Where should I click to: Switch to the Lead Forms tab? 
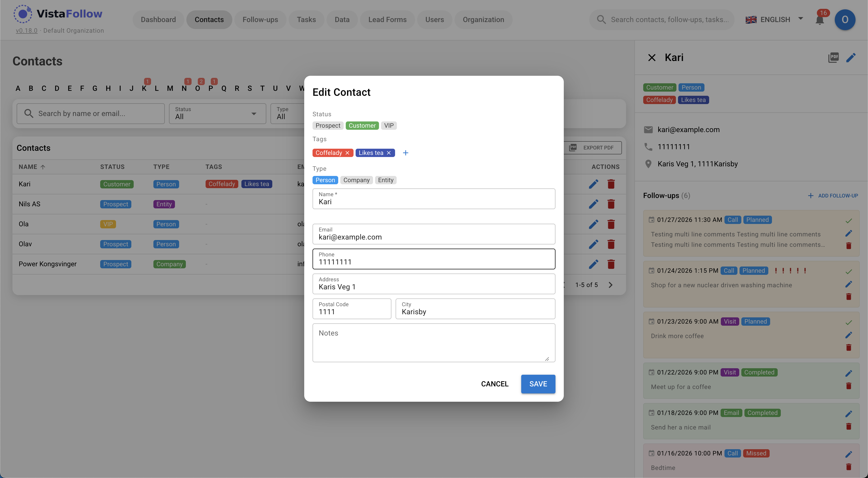(x=387, y=19)
